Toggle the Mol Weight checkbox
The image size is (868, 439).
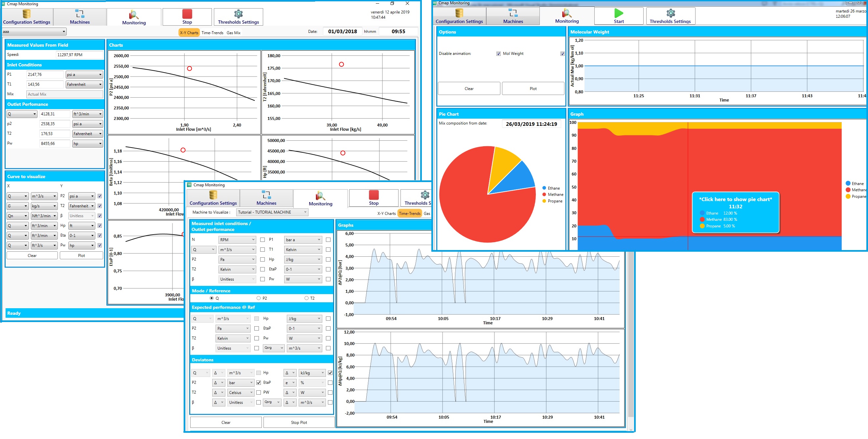(x=562, y=54)
